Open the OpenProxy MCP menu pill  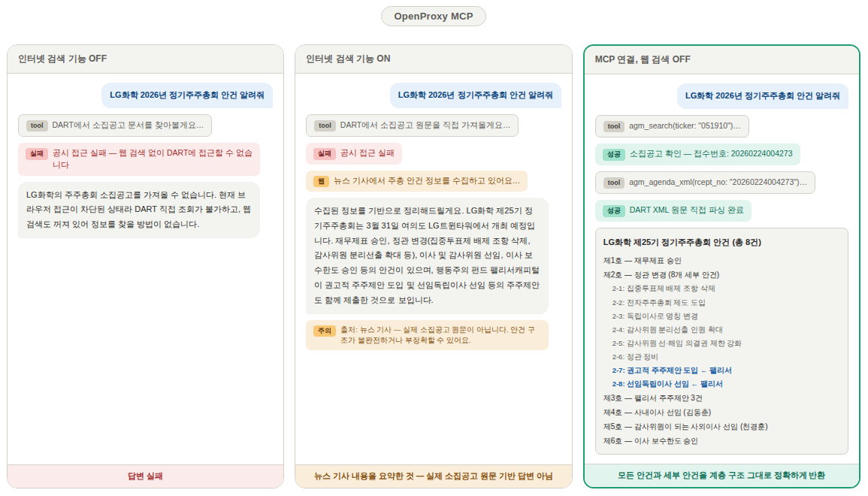[433, 16]
